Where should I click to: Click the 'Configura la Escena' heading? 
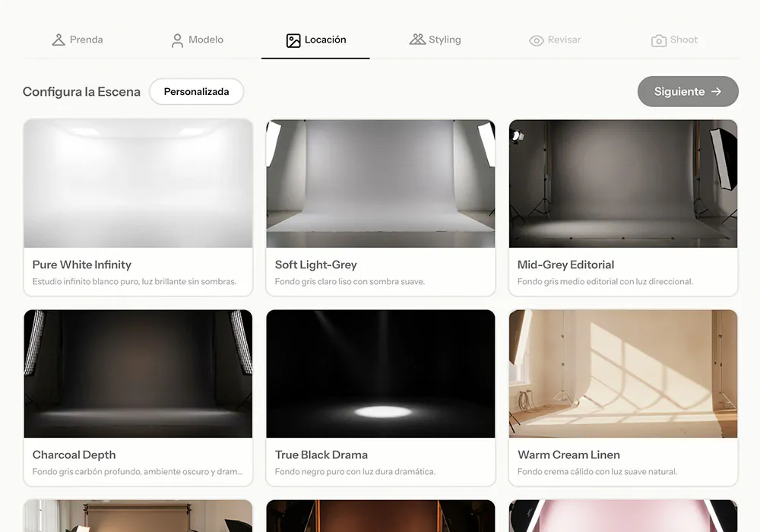(81, 91)
